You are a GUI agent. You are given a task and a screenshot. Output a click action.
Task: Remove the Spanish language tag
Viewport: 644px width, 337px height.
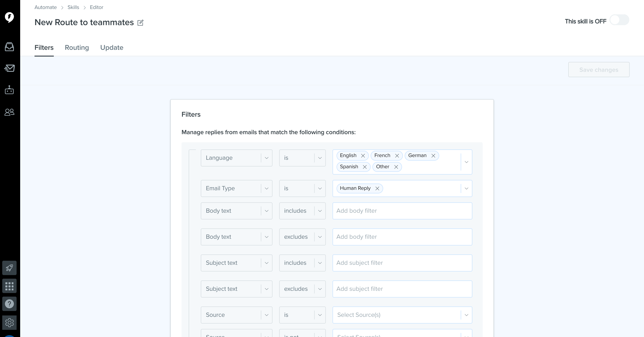pyautogui.click(x=365, y=167)
